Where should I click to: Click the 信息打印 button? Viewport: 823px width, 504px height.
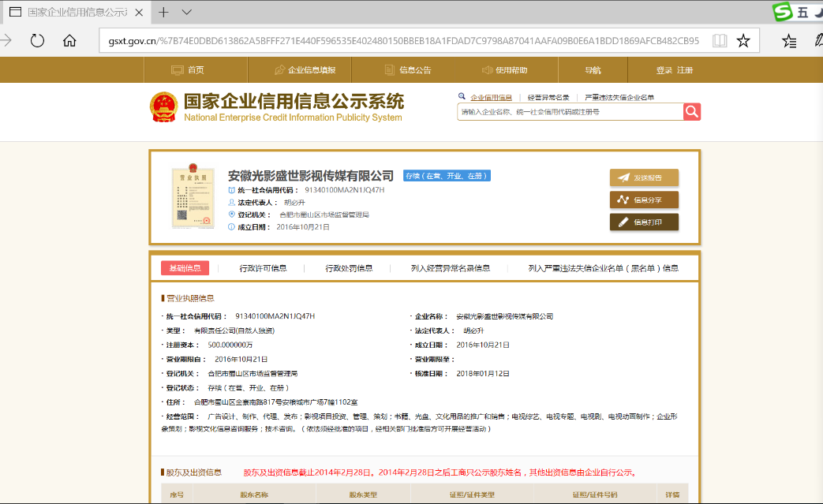(644, 222)
